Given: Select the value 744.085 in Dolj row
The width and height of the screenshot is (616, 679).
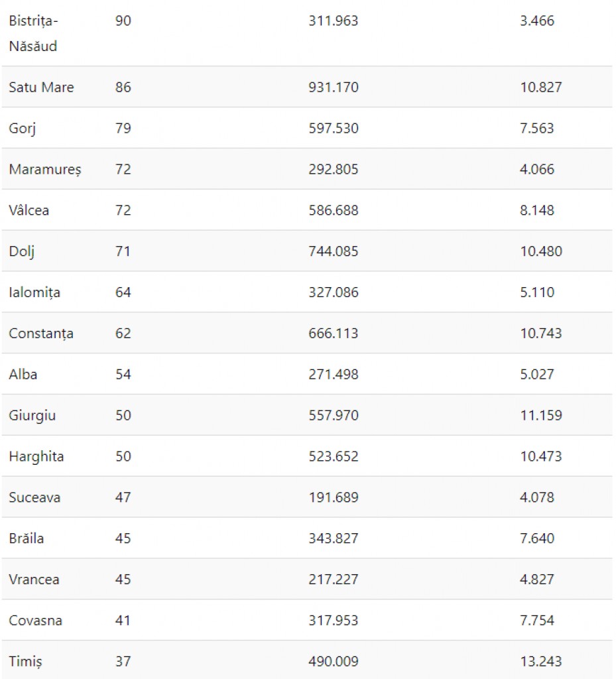Looking at the screenshot, I should (x=334, y=251).
